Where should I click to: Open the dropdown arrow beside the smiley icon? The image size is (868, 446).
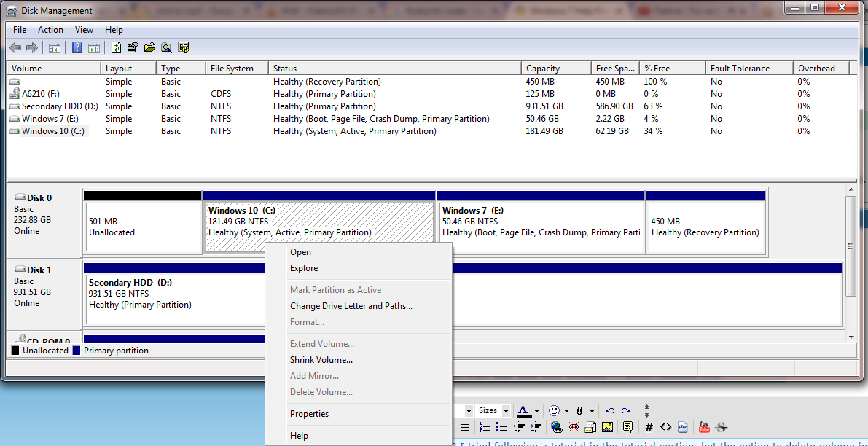point(566,411)
